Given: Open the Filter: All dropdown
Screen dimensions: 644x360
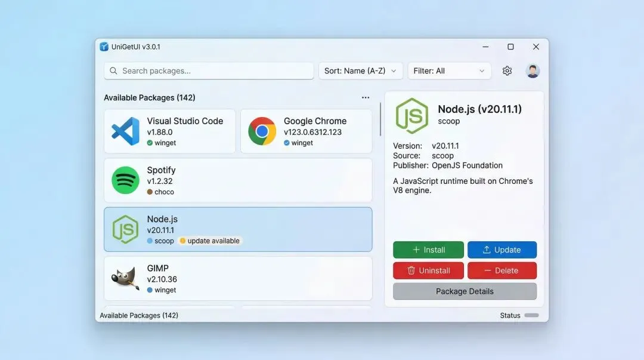Looking at the screenshot, I should tap(450, 71).
